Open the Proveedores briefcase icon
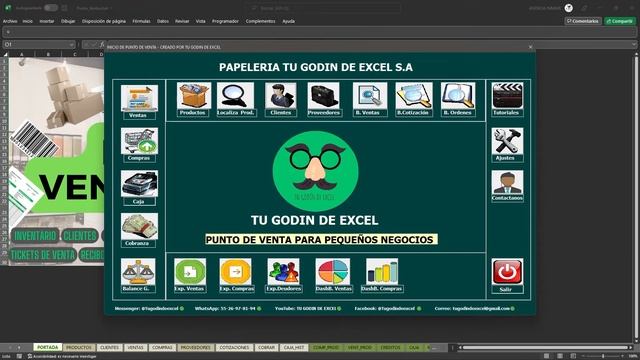The image size is (640, 360). [x=323, y=96]
